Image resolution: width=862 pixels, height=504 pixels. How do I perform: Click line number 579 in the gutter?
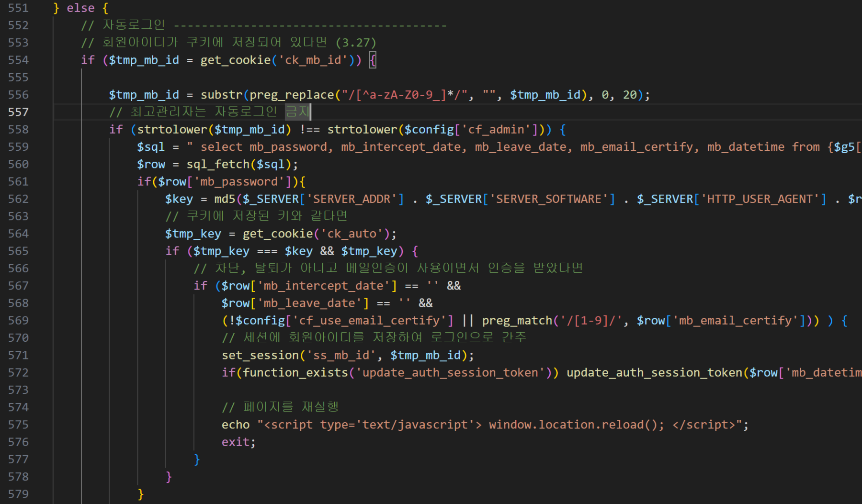coord(18,494)
